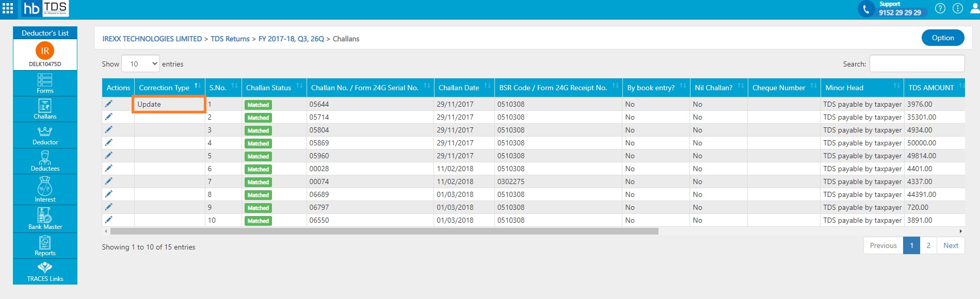Edit challan 06550 with pencil icon

108,220
